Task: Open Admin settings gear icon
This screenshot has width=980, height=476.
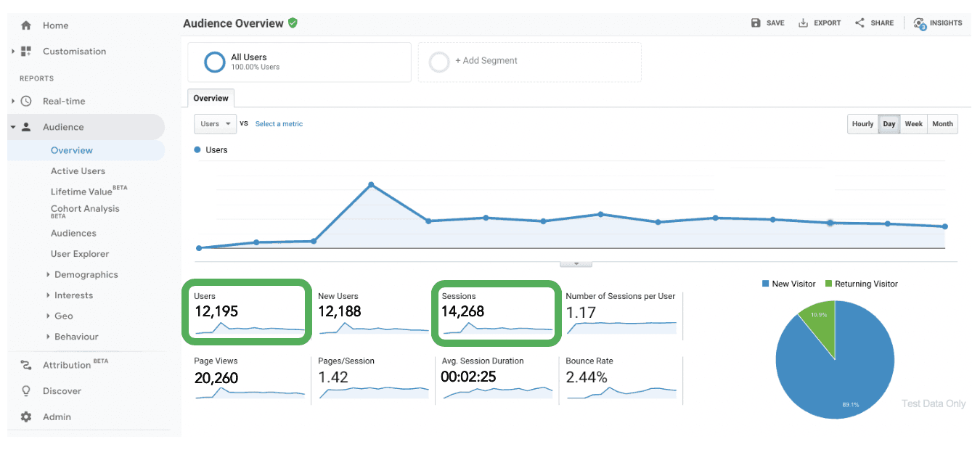Action: tap(27, 417)
